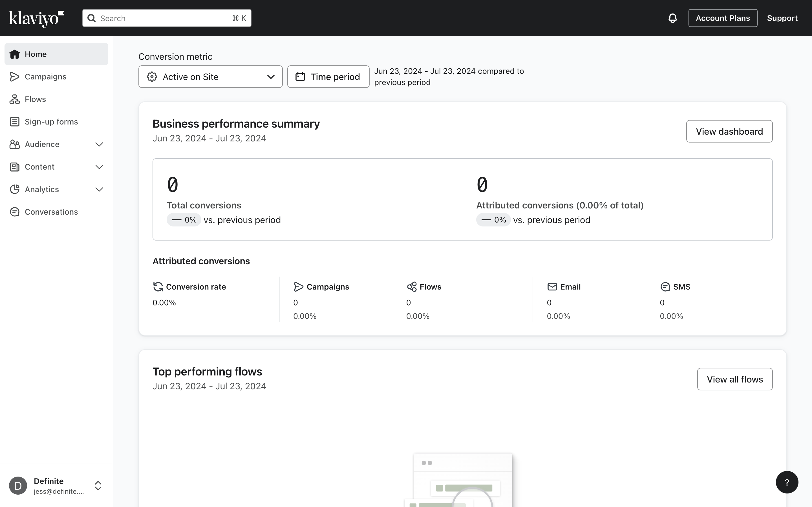812x507 pixels.
Task: Click the Conversations chat bubble icon
Action: pos(14,212)
